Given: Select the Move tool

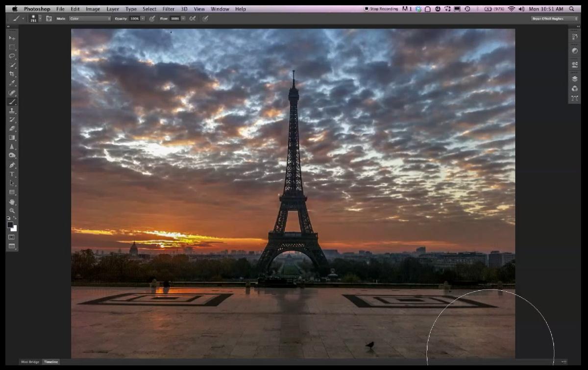Looking at the screenshot, I should (x=12, y=38).
